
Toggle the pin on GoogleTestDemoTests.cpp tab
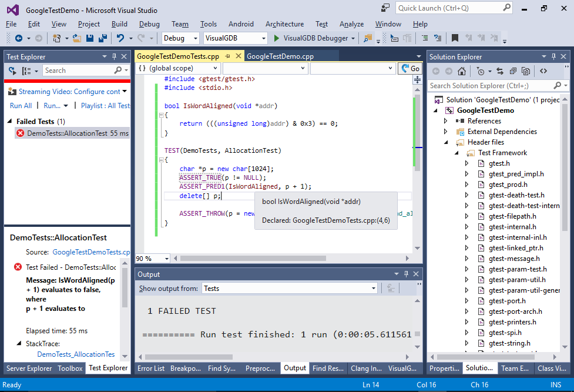pyautogui.click(x=228, y=56)
